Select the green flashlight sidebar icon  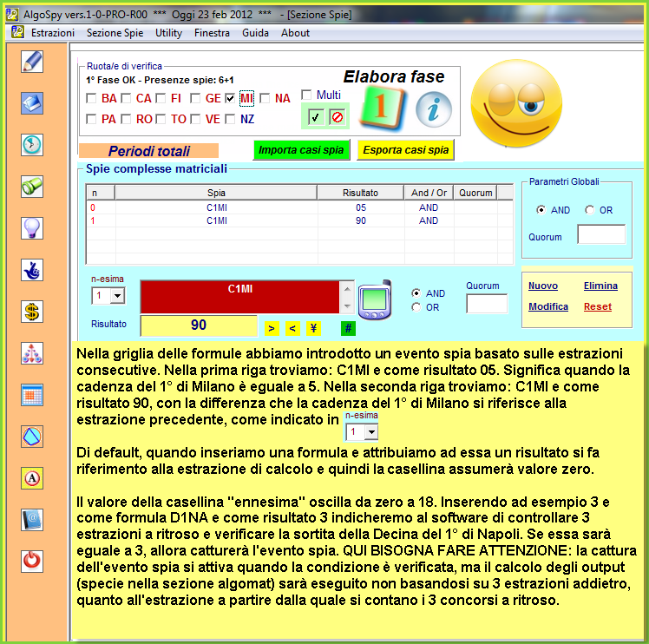coord(32,187)
